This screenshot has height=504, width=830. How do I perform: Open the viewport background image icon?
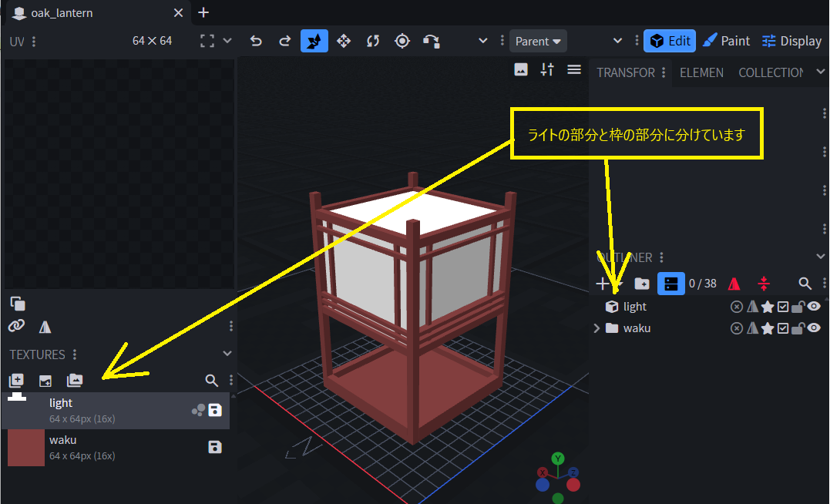521,69
